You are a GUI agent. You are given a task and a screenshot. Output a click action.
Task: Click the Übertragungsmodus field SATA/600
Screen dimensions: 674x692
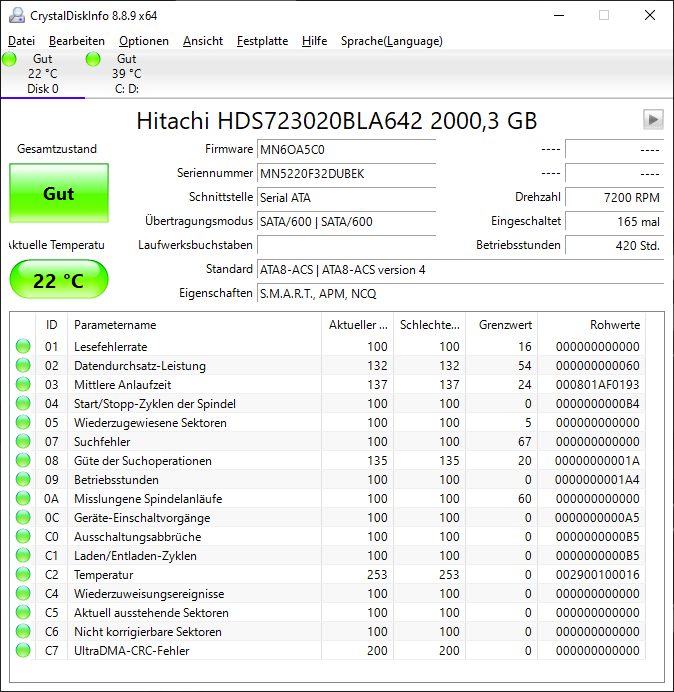pyautogui.click(x=346, y=221)
